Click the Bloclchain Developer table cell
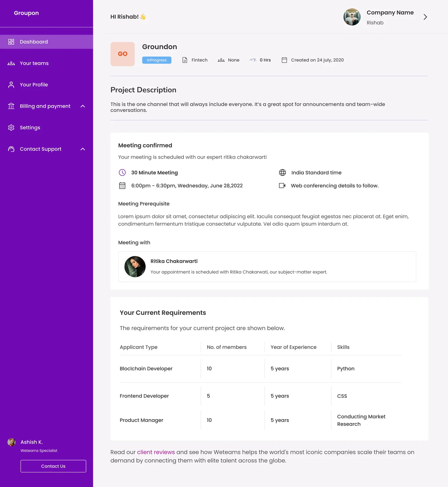Image resolution: width=448 pixels, height=487 pixels. [x=146, y=369]
